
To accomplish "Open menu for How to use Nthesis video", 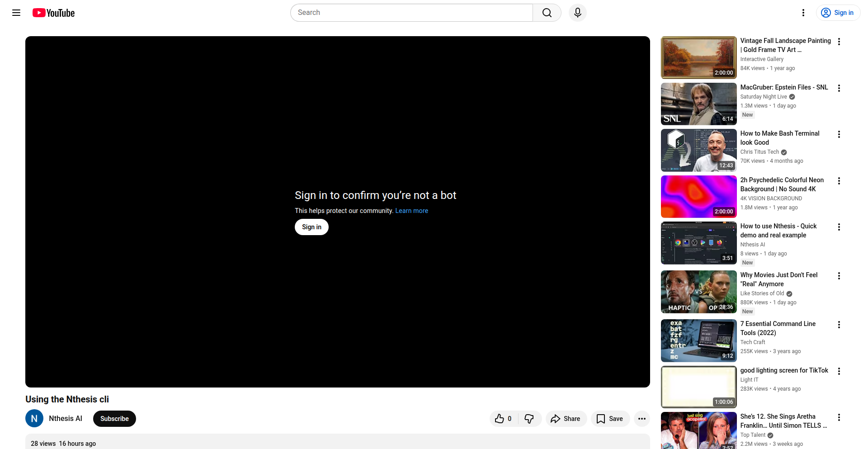I will (839, 227).
